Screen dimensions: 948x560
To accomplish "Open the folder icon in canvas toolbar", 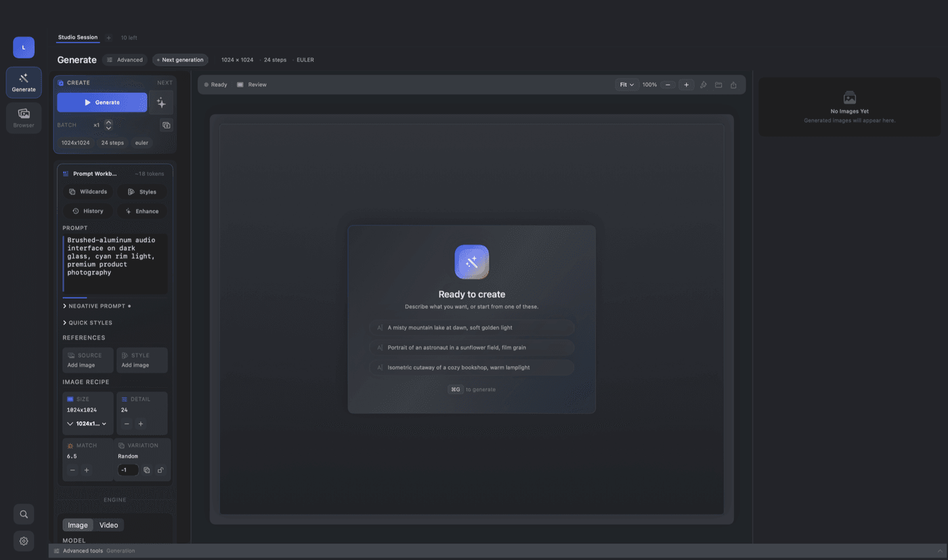I will point(718,85).
